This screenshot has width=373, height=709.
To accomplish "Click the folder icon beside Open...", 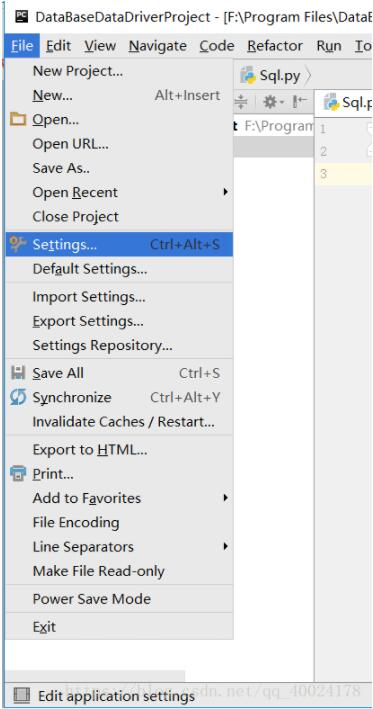I will pyautogui.click(x=18, y=120).
